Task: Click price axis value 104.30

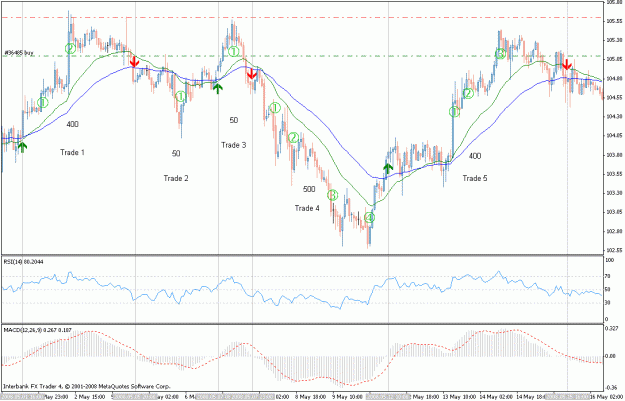Action: [614, 116]
